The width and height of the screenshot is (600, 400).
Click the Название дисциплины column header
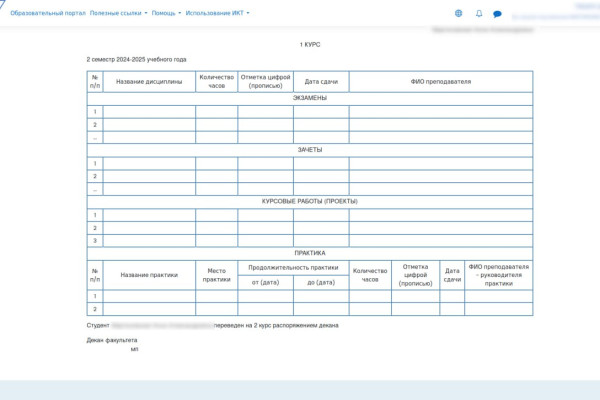point(149,81)
